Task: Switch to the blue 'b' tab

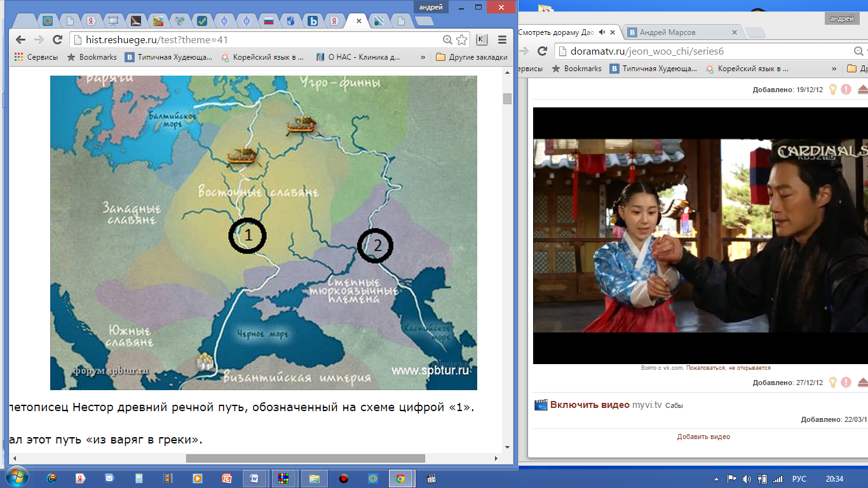Action: [x=313, y=21]
